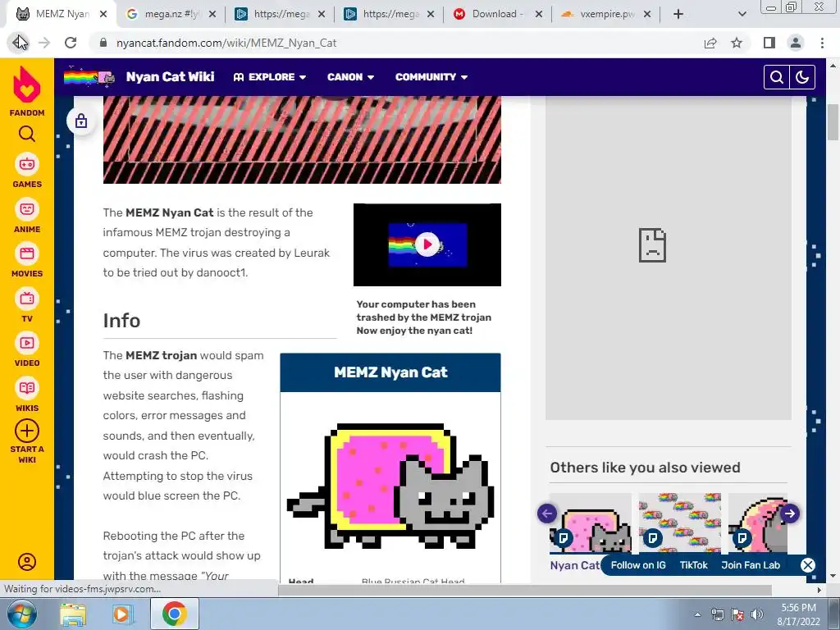Click the Nyan Cat Wiki title link
Screen dimensions: 840x630
pos(171,77)
